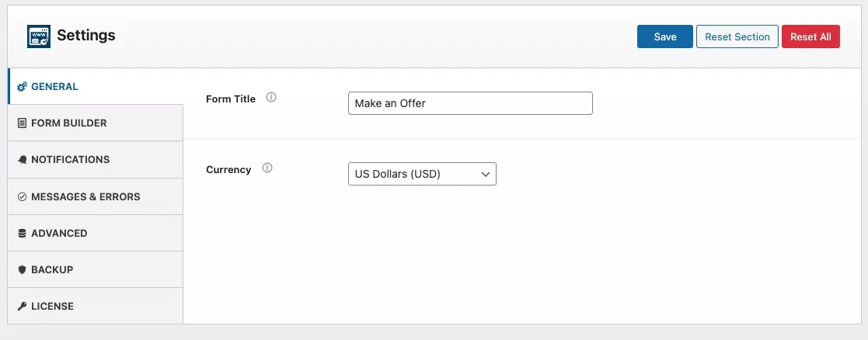Click the form icon beside FORM BUILDER
The height and width of the screenshot is (340, 868).
pos(22,123)
